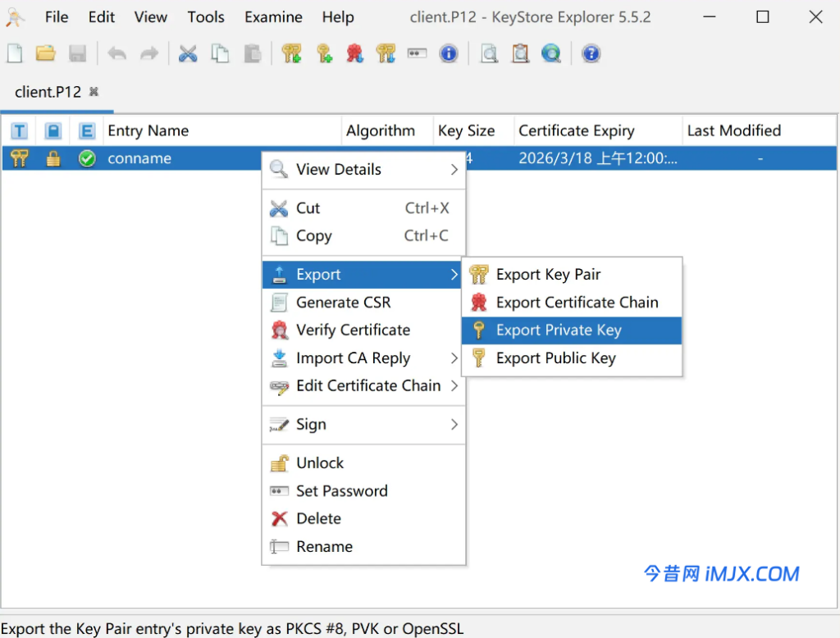Image resolution: width=840 pixels, height=638 pixels.
Task: Select Generate CSR from the context menu
Action: click(363, 302)
